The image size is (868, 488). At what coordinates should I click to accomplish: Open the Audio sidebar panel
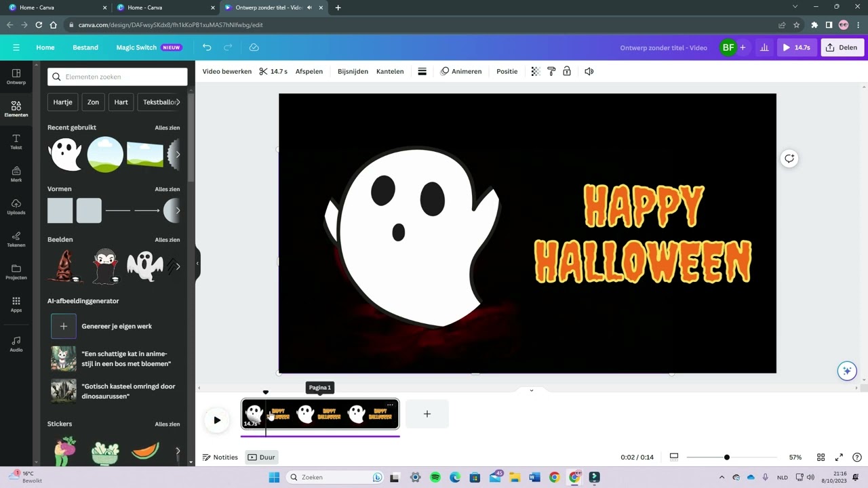[x=16, y=344]
